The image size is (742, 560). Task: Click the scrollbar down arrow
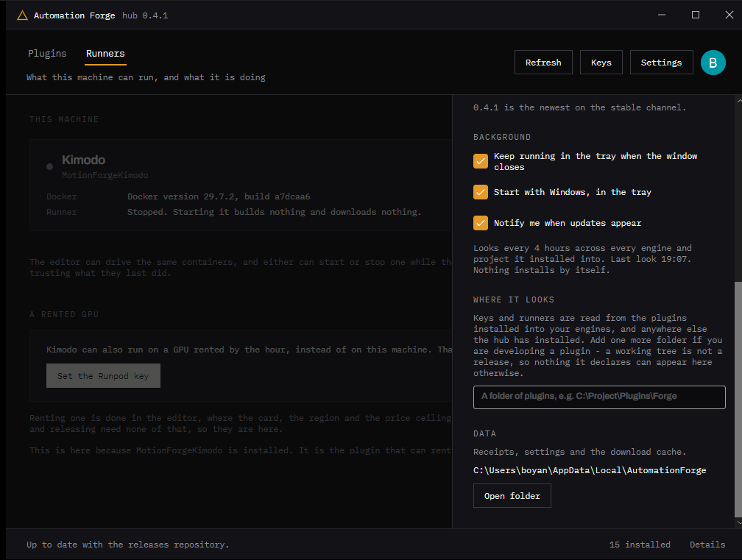click(x=739, y=522)
